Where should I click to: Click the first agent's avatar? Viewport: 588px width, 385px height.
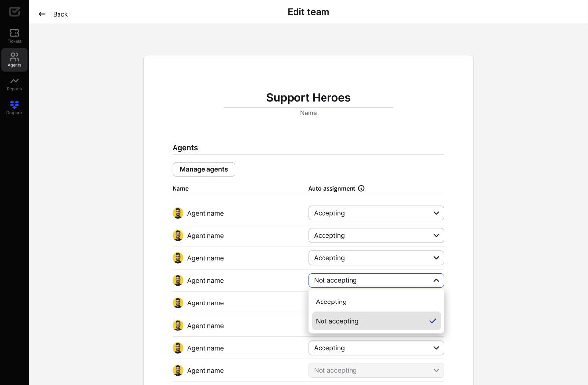178,213
